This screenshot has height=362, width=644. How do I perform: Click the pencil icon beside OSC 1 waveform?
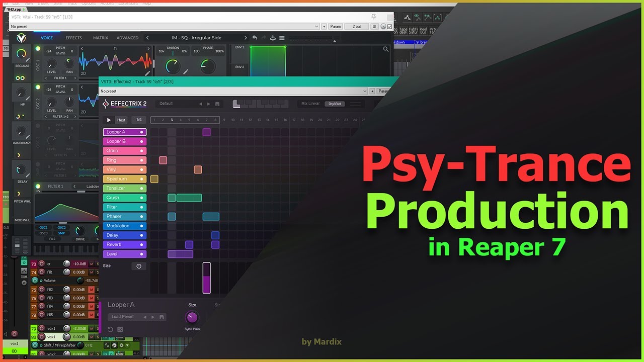pos(147,73)
